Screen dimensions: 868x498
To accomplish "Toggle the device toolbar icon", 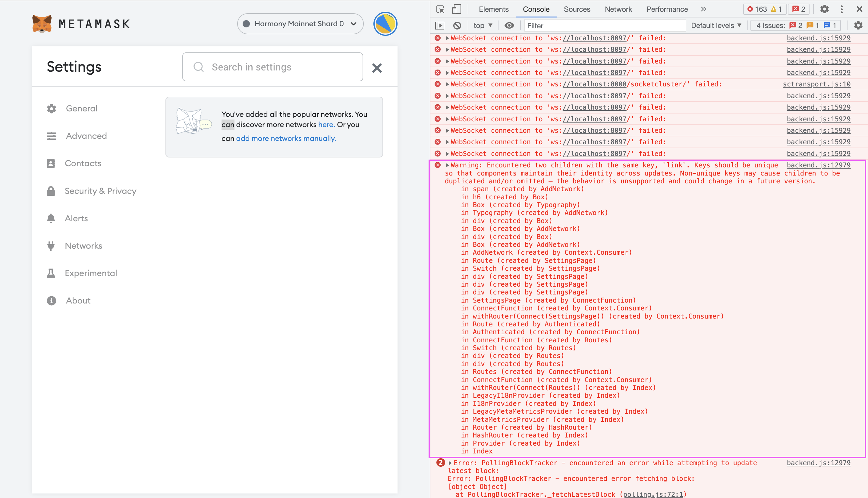I will point(456,9).
